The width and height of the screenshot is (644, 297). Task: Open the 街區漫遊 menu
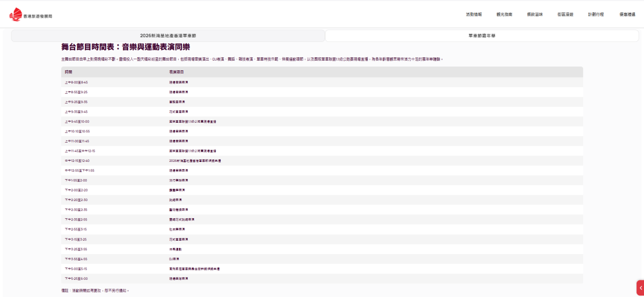[566, 14]
